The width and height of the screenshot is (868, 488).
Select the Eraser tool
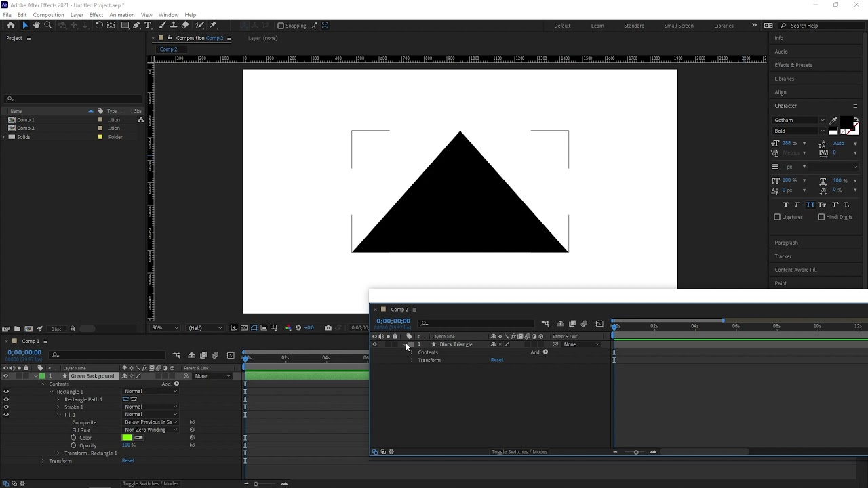185,25
